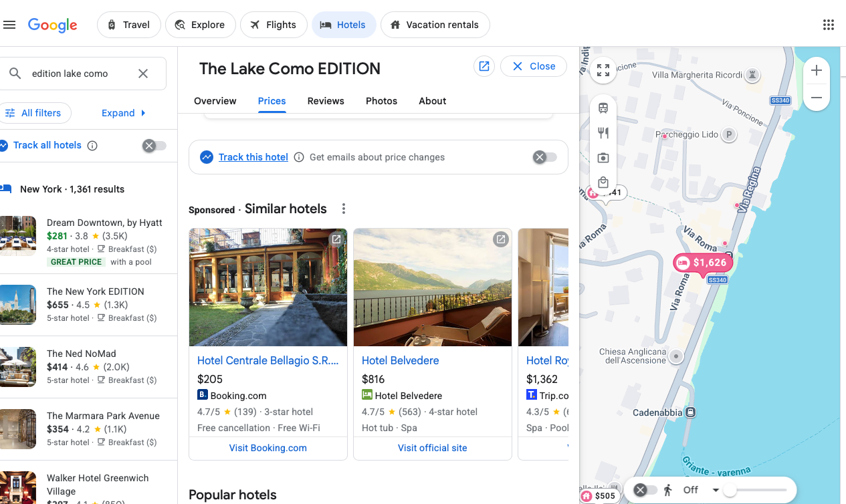Click Visit Booking.com button
The width and height of the screenshot is (846, 504).
pyautogui.click(x=268, y=448)
